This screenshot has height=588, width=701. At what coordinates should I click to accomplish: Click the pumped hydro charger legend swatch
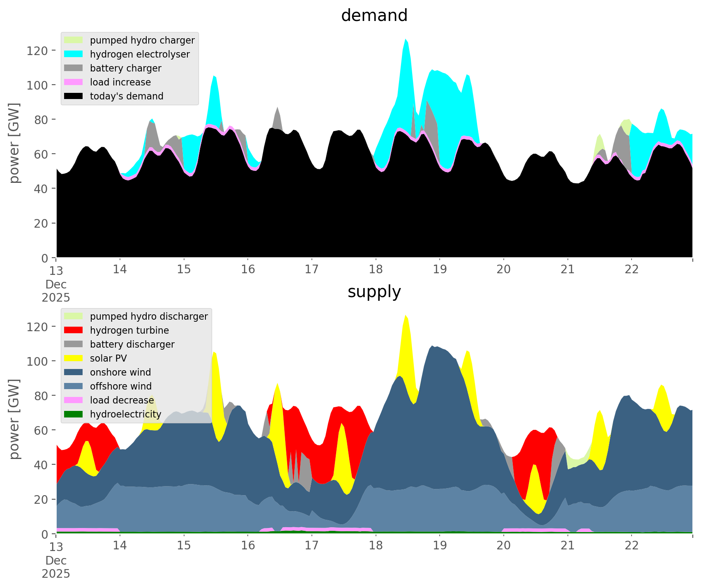coord(74,40)
